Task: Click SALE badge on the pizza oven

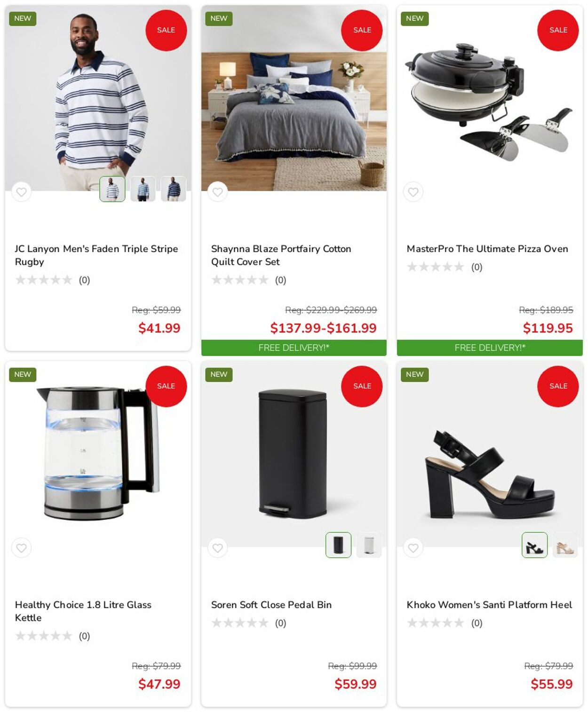Action: (558, 30)
